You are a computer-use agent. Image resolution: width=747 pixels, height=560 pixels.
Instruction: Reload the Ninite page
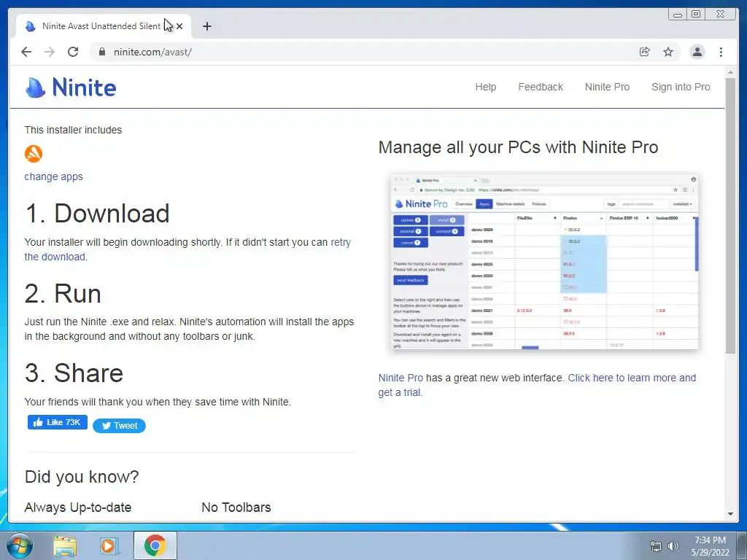[x=73, y=52]
